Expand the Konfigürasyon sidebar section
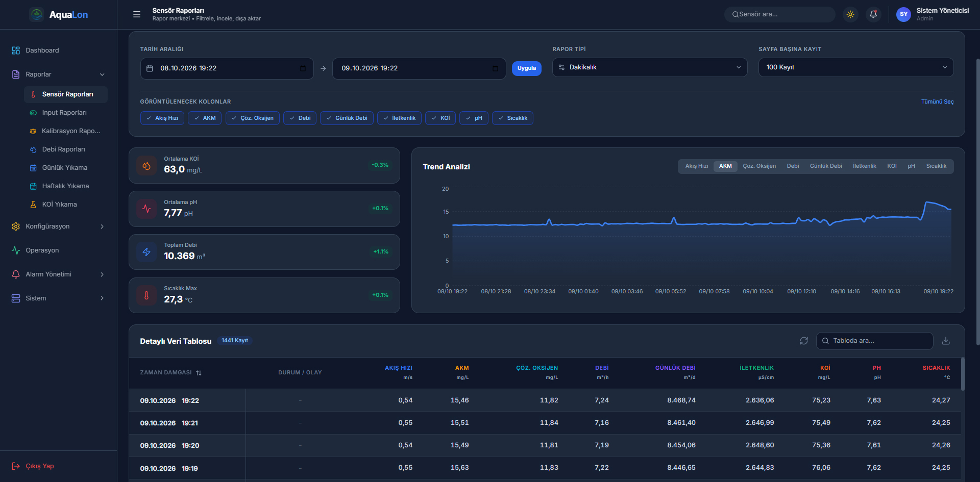 (58, 226)
